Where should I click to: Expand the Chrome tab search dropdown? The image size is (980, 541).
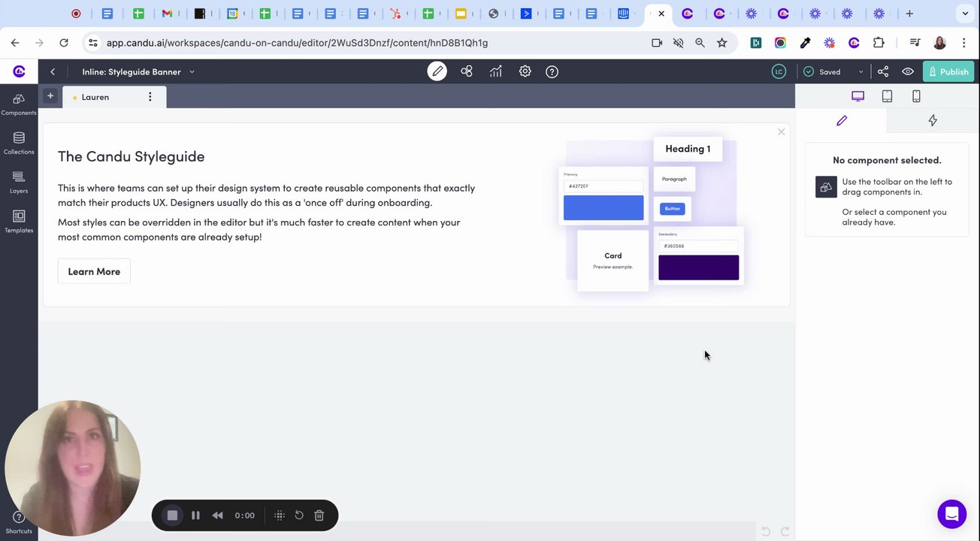pyautogui.click(x=965, y=14)
